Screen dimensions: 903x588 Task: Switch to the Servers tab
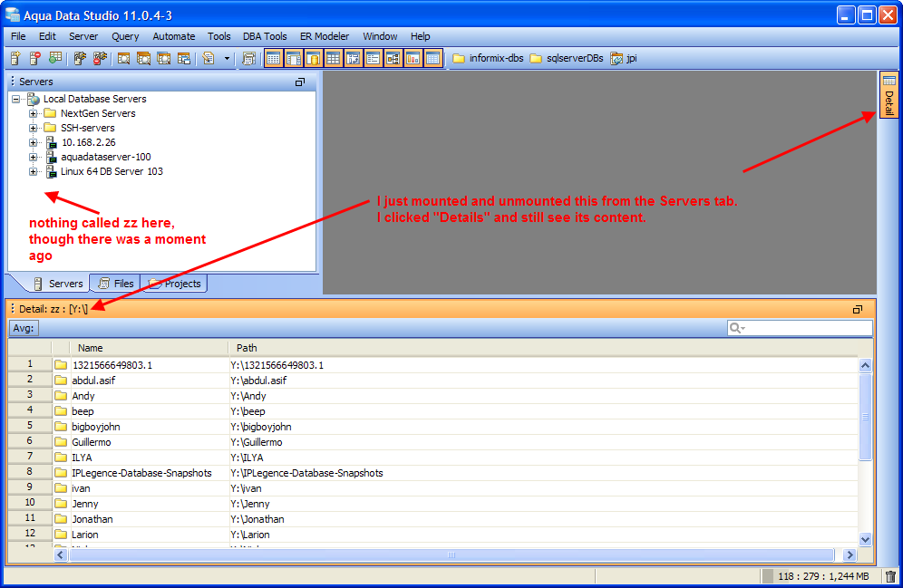click(x=58, y=283)
